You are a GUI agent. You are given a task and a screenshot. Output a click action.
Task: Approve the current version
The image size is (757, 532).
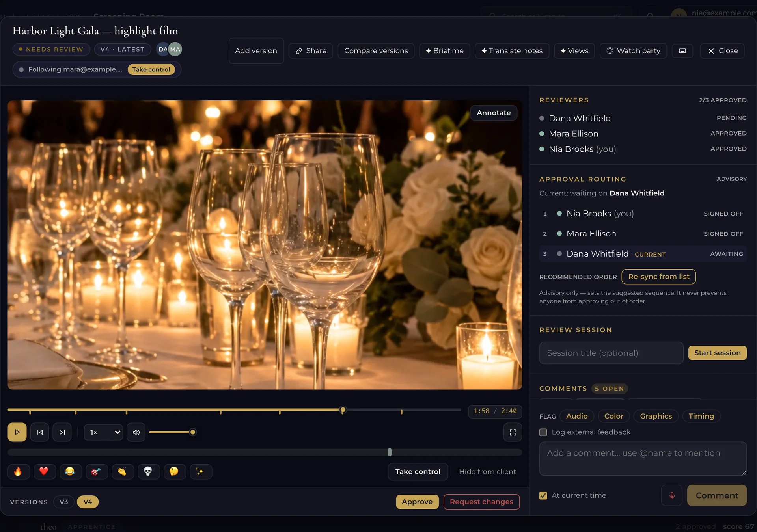(417, 502)
